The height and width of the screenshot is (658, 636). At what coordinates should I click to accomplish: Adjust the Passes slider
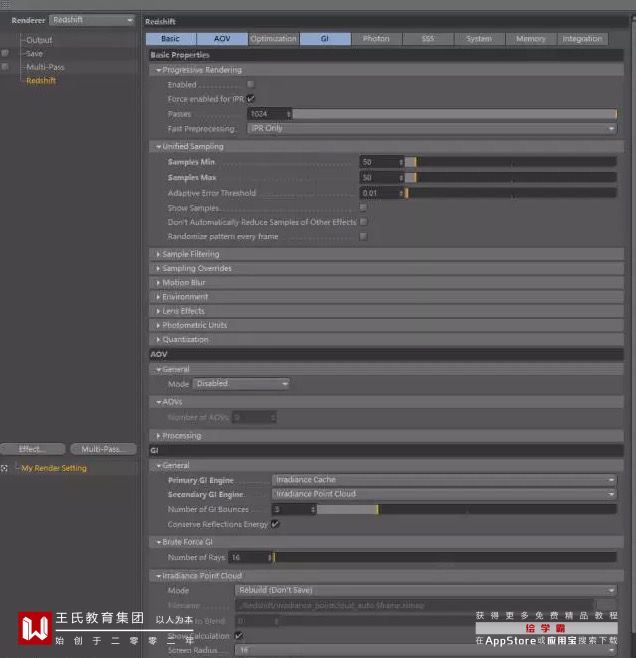[x=455, y=114]
